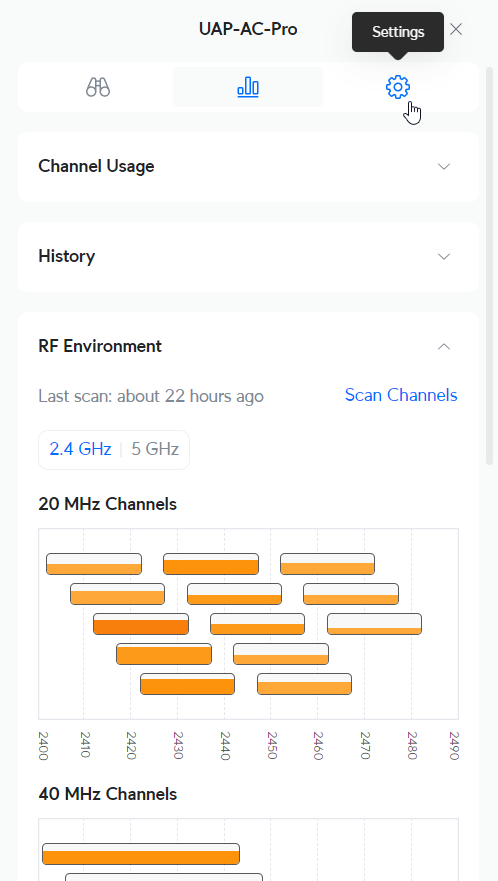Click the darkest orange channel bar in third row
Image resolution: width=498 pixels, height=881 pixels.
pyautogui.click(x=141, y=624)
